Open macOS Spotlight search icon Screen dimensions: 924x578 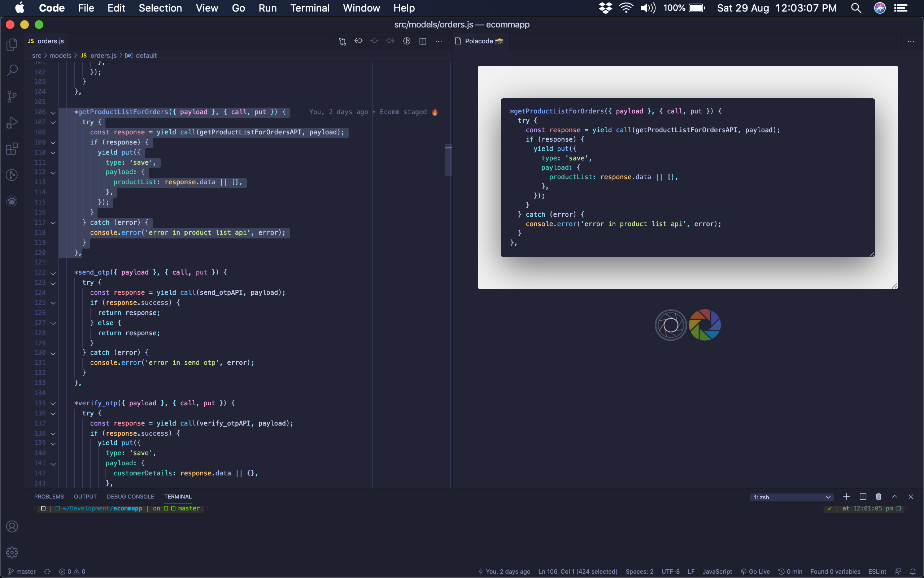(x=856, y=8)
